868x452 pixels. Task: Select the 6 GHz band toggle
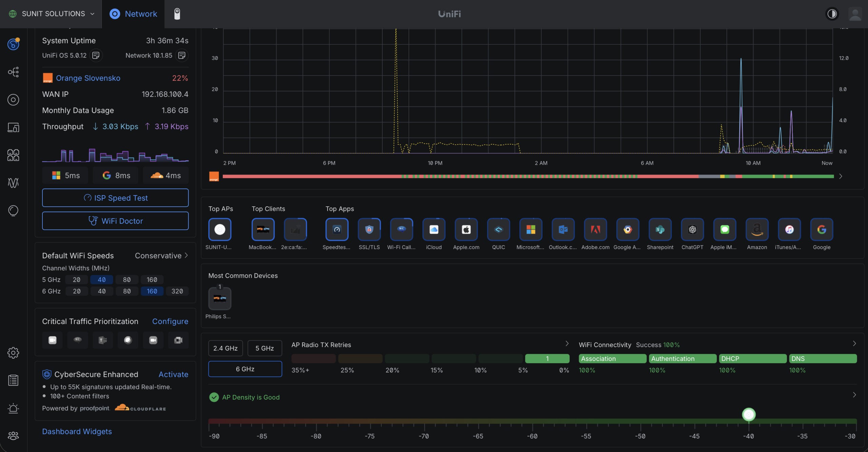(x=245, y=369)
